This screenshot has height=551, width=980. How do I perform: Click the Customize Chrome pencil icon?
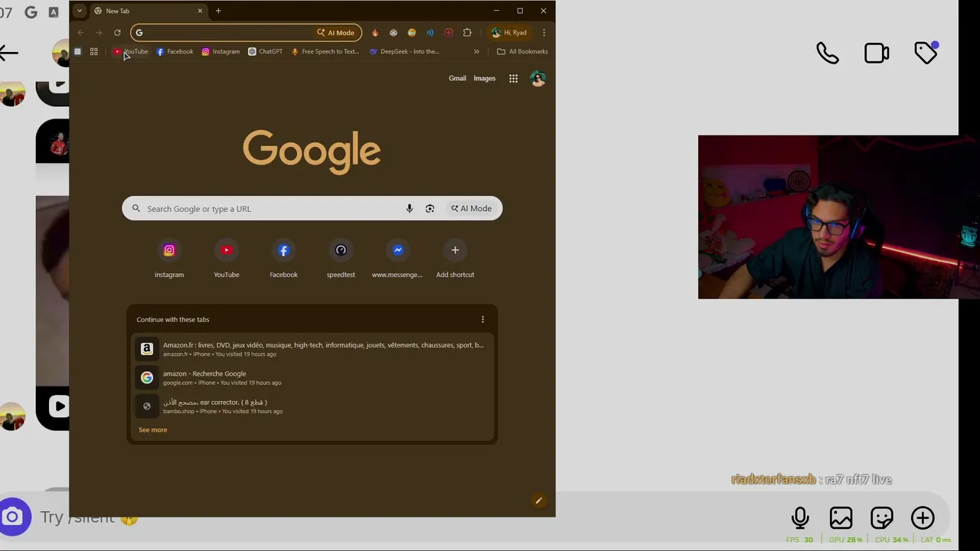click(x=538, y=501)
